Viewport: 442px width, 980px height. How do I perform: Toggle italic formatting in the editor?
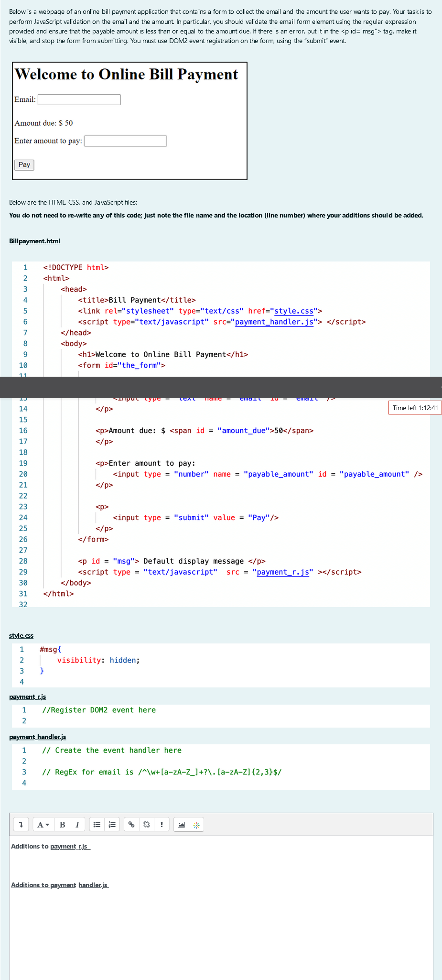[x=77, y=825]
